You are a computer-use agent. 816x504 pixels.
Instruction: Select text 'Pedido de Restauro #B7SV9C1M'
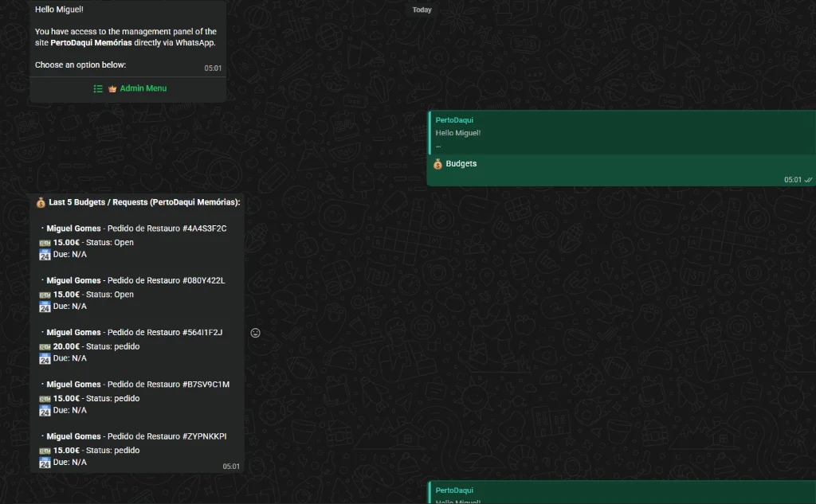pos(168,385)
